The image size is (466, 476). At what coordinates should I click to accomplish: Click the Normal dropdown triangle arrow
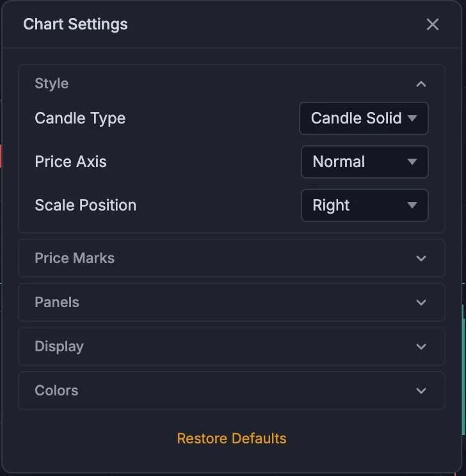[x=412, y=162]
